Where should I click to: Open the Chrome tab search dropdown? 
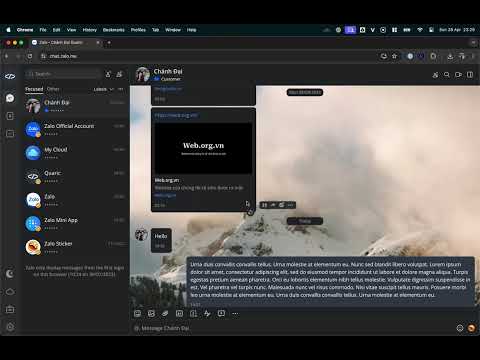[x=473, y=42]
